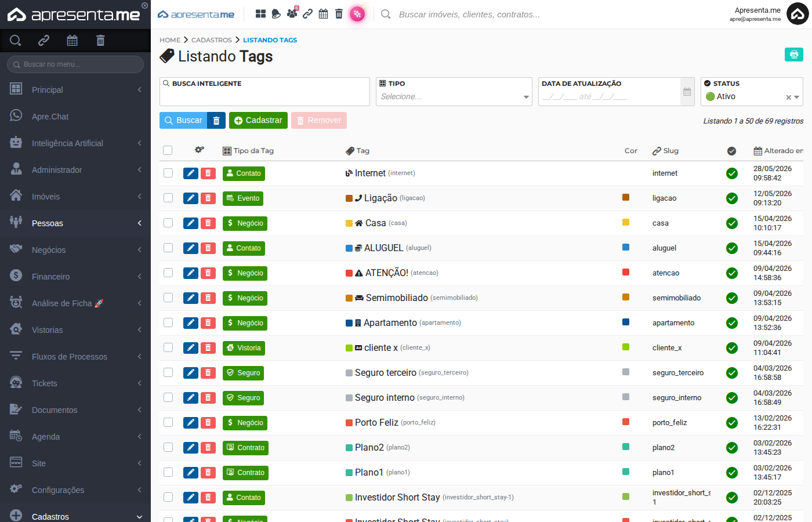Delete the Ligação tag row

coord(208,198)
